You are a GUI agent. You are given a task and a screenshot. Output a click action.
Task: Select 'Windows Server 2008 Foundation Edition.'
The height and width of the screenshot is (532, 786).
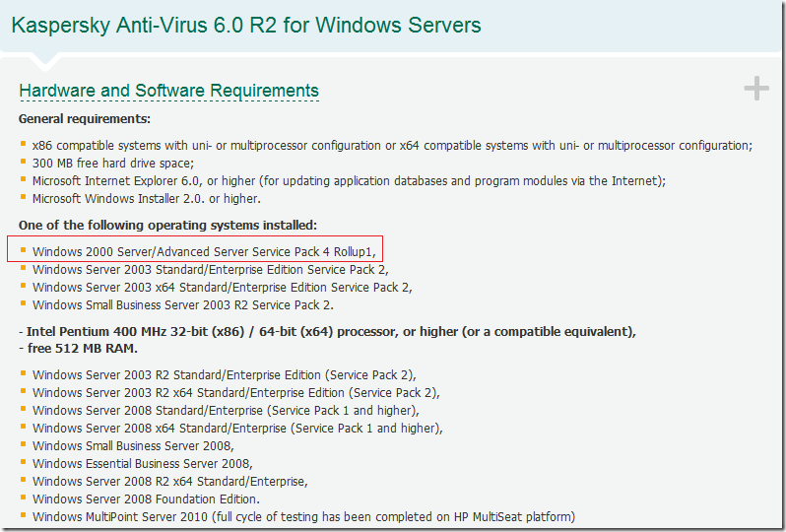point(146,499)
